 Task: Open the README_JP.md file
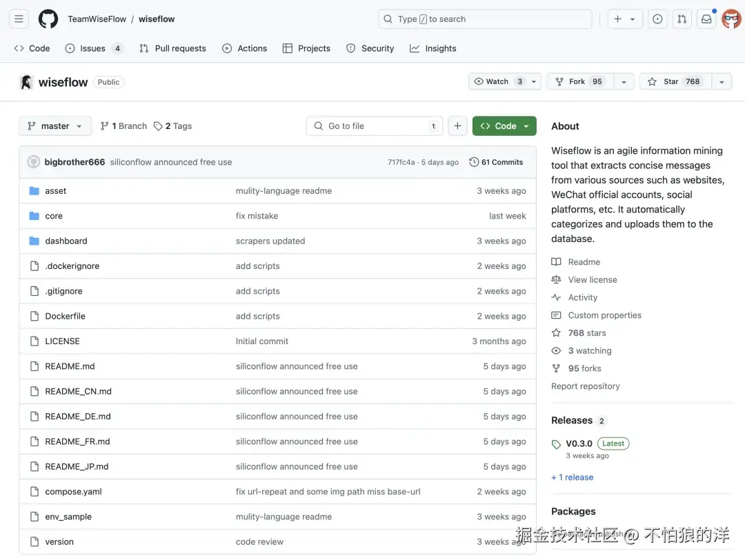(77, 466)
